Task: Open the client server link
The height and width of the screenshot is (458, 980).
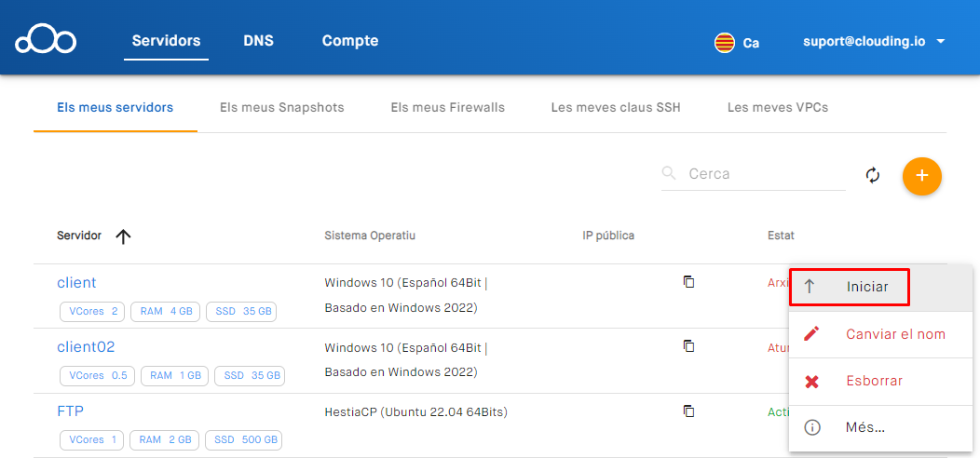Action: tap(76, 283)
